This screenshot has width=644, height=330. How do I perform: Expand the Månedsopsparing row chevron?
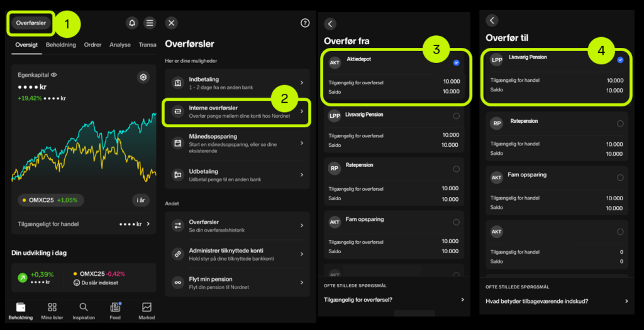[x=302, y=143]
